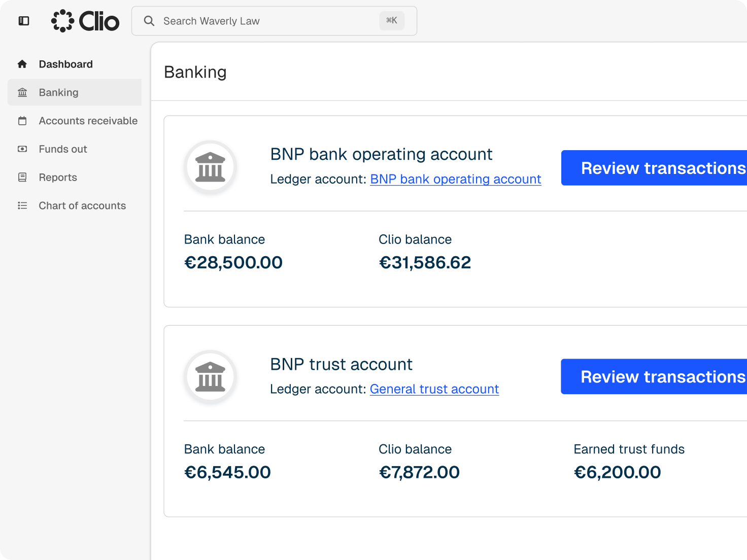
Task: Click the search magnifier icon
Action: [149, 21]
